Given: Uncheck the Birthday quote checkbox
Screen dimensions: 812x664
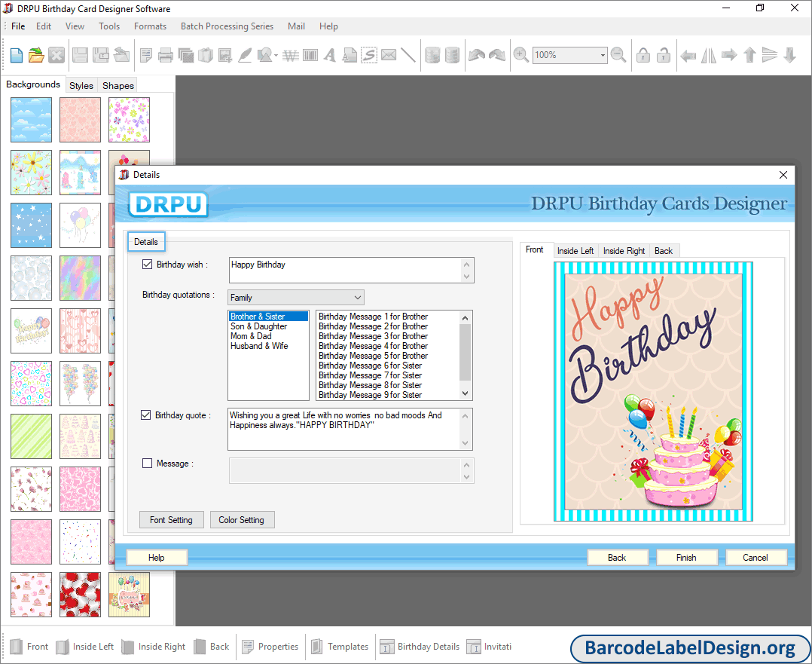Looking at the screenshot, I should click(146, 415).
